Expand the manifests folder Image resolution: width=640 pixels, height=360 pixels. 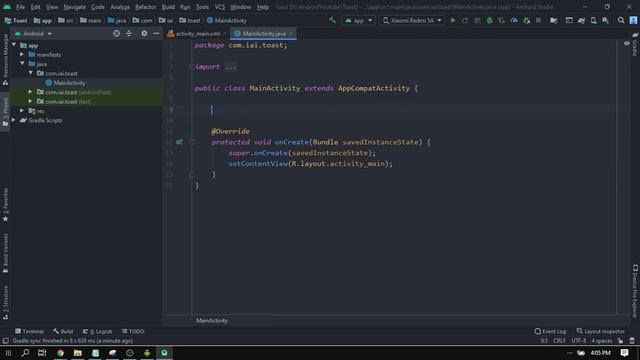[22, 54]
